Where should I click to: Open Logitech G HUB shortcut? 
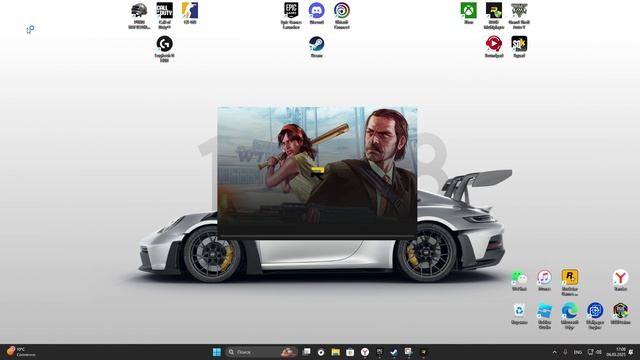(164, 49)
